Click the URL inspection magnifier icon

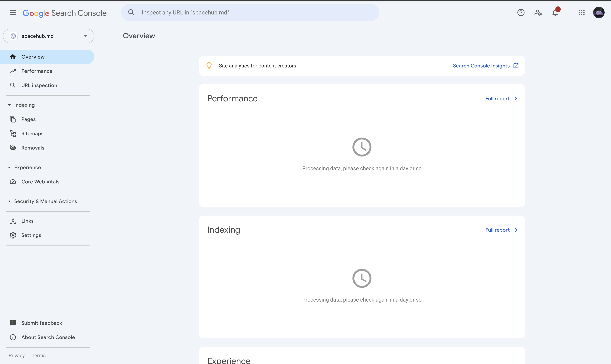(x=13, y=85)
